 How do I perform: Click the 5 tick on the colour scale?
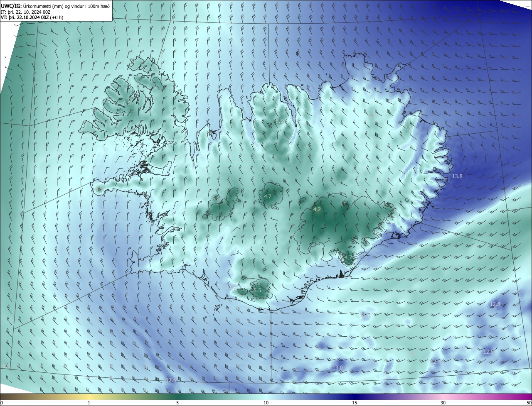[177, 403]
